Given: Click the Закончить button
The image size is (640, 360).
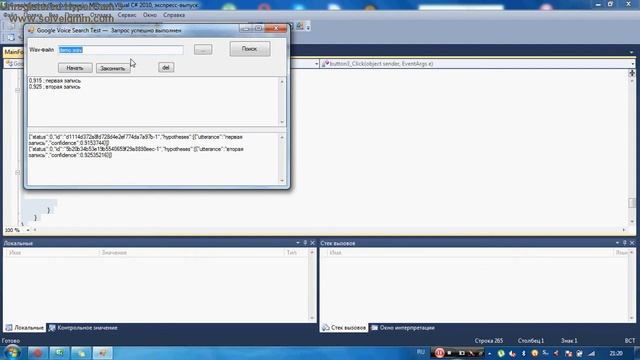Looking at the screenshot, I should pos(113,68).
